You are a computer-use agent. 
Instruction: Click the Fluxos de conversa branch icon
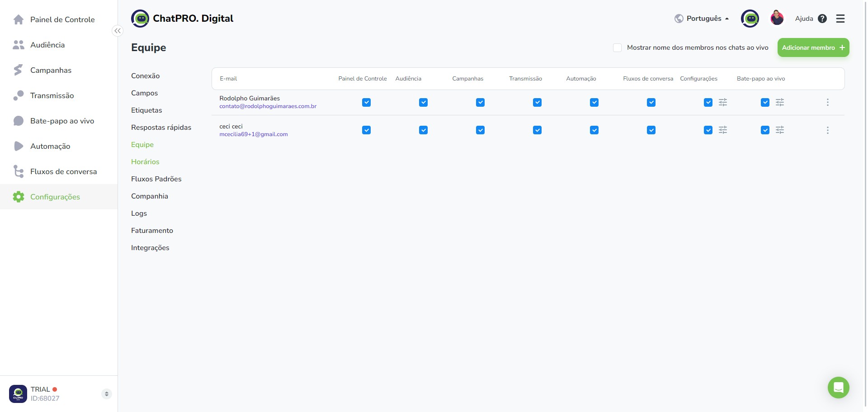pos(19,171)
